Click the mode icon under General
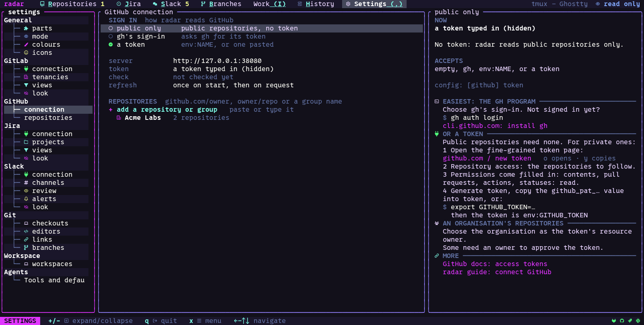This screenshot has height=325, width=644. point(26,37)
